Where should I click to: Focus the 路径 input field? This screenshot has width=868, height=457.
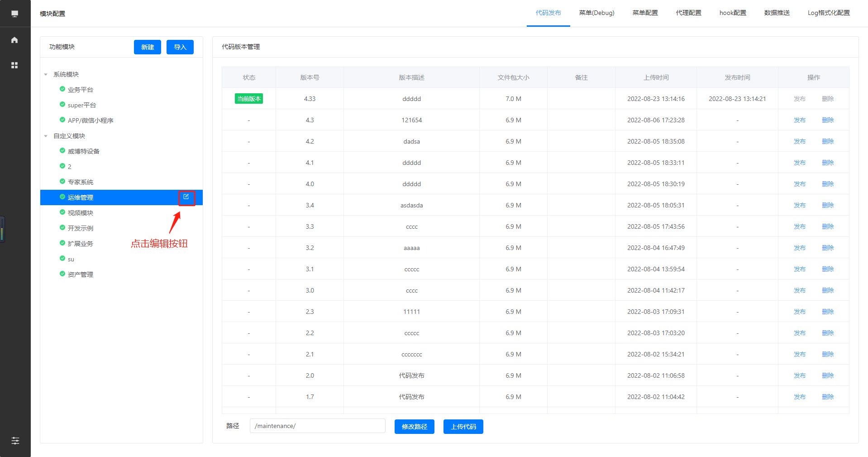(x=317, y=426)
